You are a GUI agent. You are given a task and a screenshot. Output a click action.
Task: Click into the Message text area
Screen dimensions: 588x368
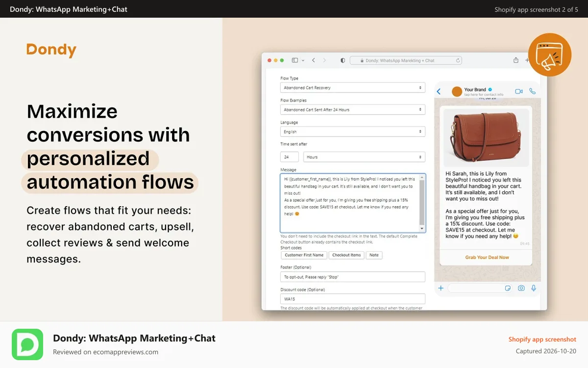pos(350,203)
